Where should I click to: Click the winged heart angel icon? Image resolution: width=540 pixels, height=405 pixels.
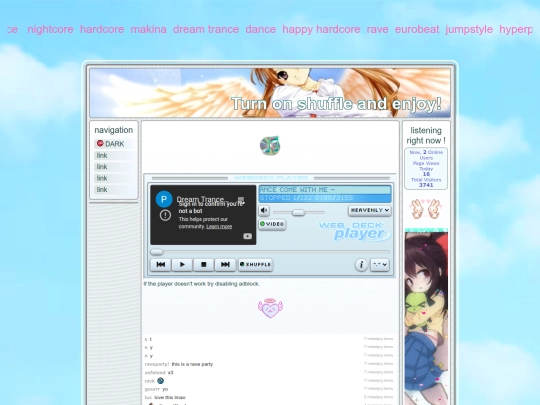(x=270, y=308)
